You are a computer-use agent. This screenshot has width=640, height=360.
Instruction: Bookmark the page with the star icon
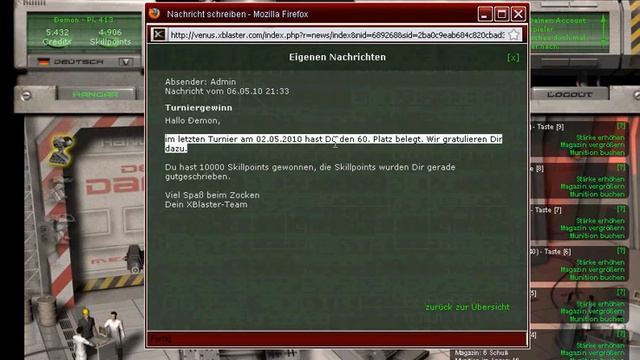(514, 35)
